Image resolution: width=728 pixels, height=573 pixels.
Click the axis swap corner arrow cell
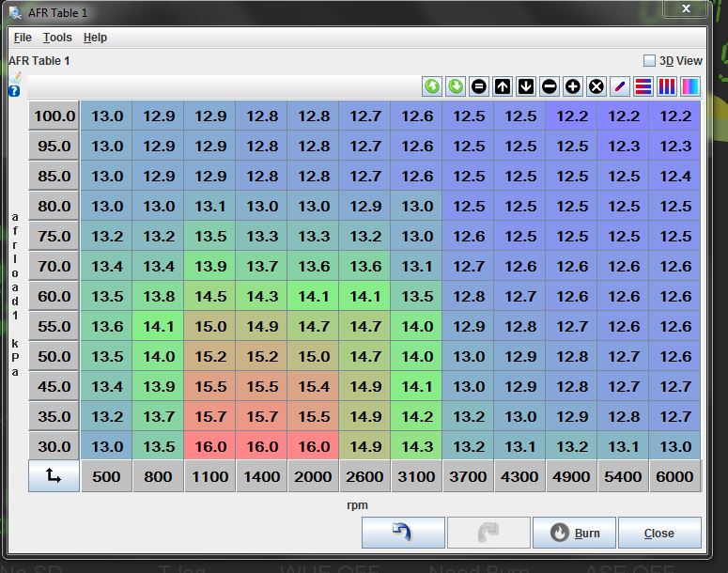pos(54,476)
